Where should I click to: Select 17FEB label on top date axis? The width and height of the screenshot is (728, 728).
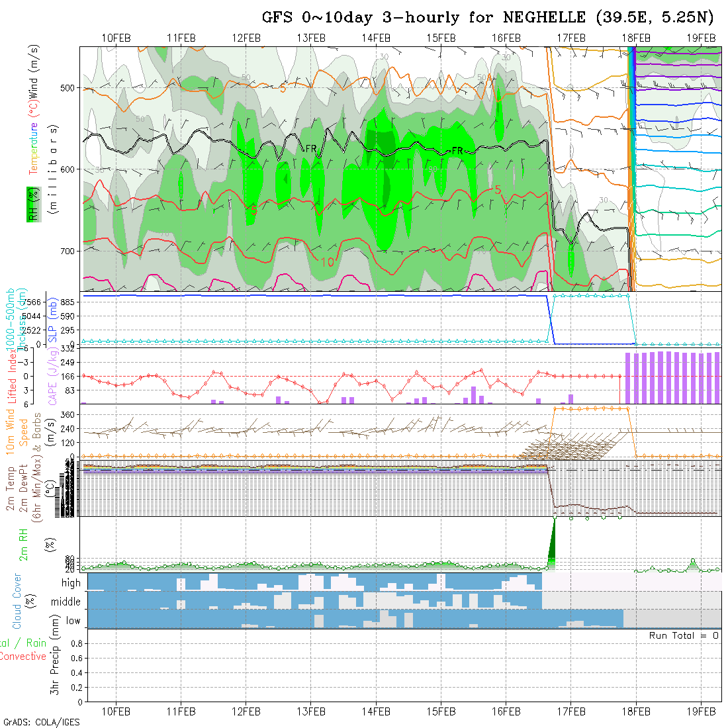(x=571, y=38)
